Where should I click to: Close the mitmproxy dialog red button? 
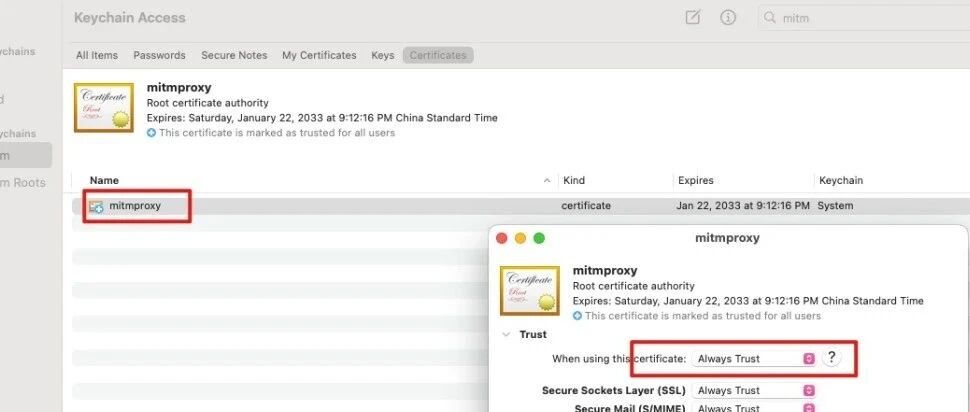(x=502, y=238)
